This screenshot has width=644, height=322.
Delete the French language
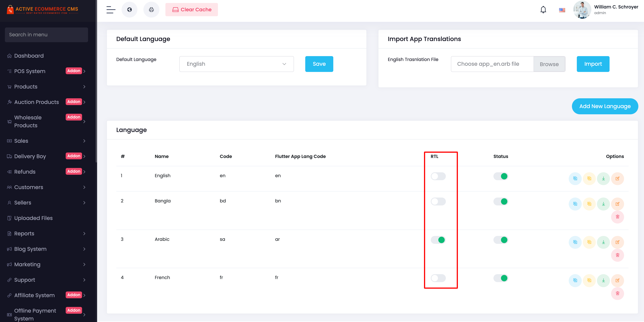(617, 293)
